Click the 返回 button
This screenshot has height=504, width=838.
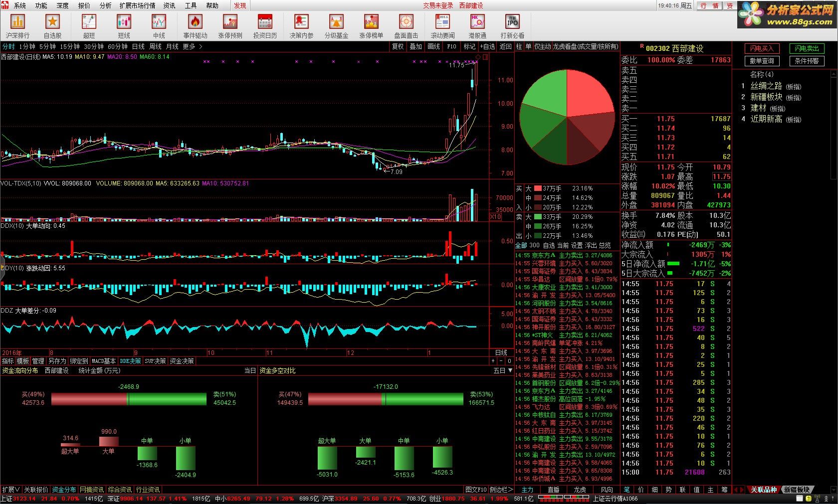(505, 46)
